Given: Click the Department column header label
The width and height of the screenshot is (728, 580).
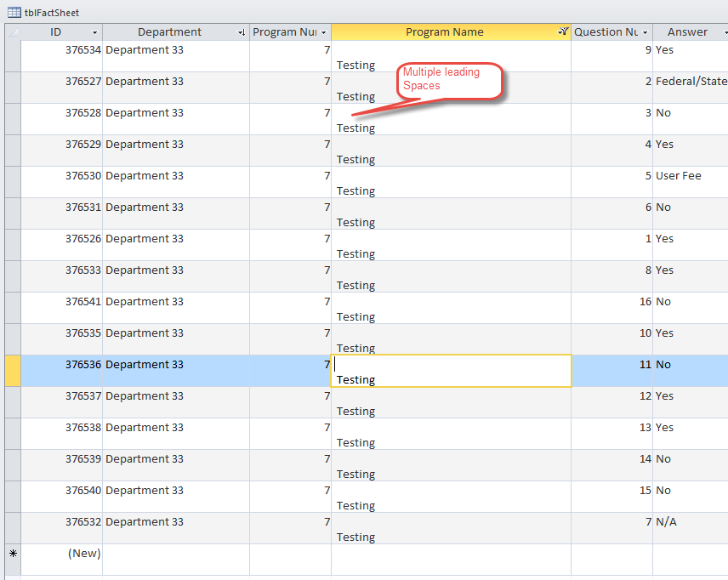Looking at the screenshot, I should 169,32.
